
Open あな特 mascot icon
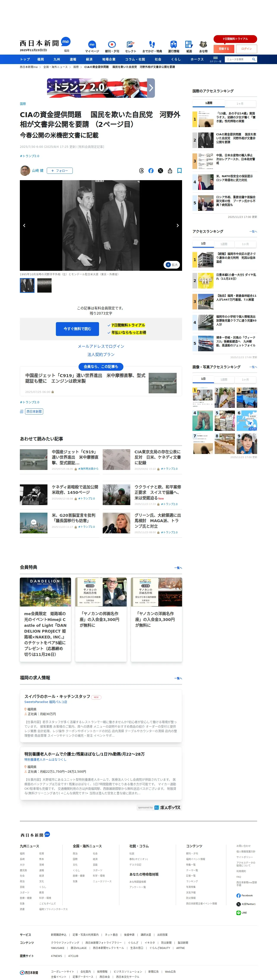point(204,47)
